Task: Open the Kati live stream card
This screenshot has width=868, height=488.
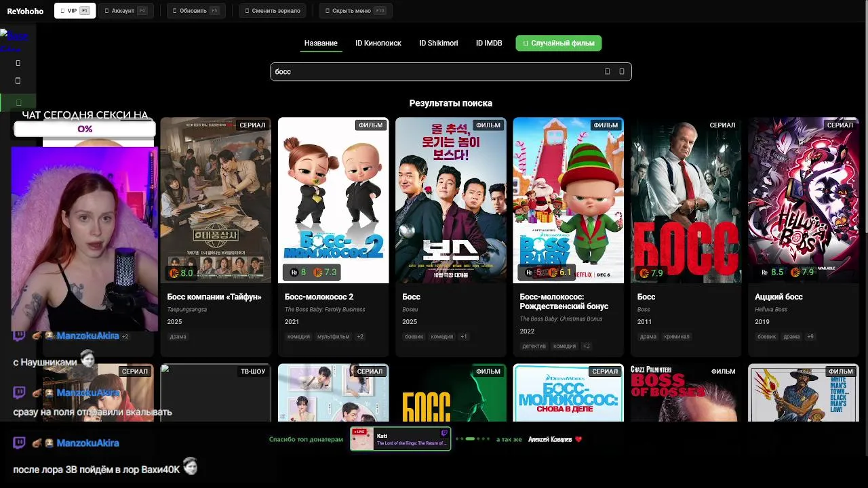Action: 401,439
